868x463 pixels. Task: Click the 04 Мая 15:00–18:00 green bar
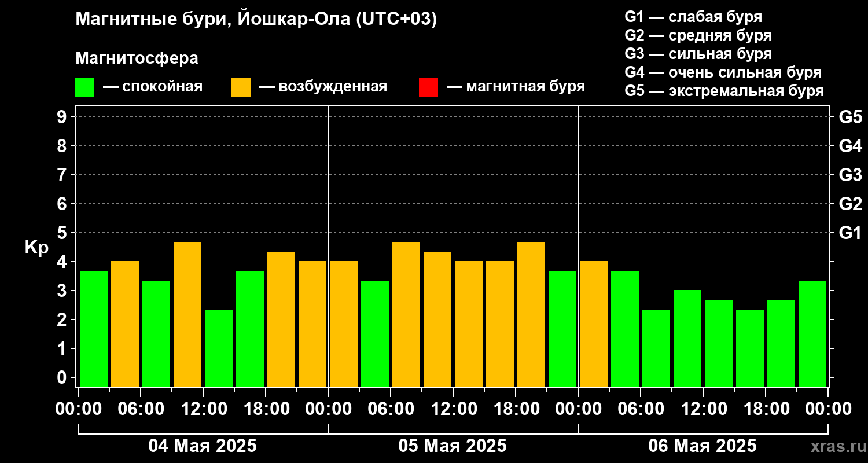[x=250, y=329]
